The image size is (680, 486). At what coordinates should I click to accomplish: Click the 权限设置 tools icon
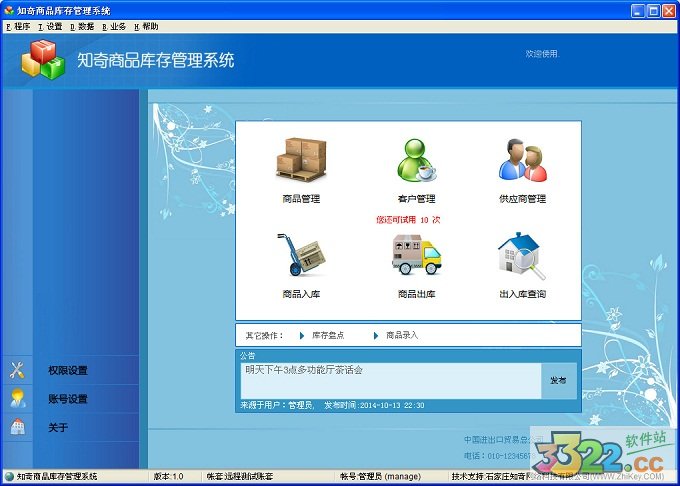[x=17, y=370]
